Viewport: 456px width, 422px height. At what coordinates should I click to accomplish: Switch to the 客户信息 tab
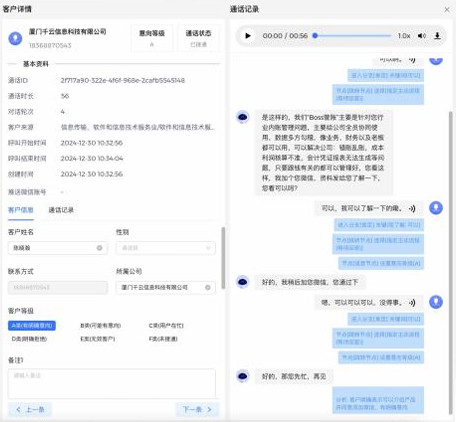pos(21,210)
